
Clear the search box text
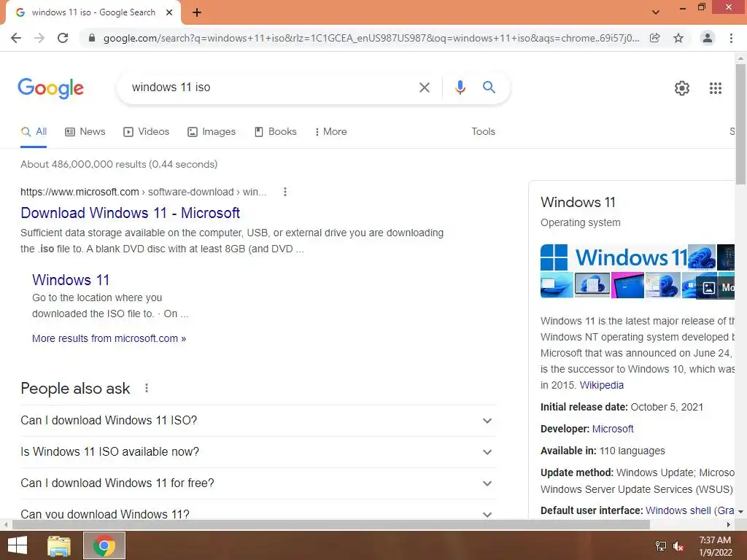tap(424, 87)
